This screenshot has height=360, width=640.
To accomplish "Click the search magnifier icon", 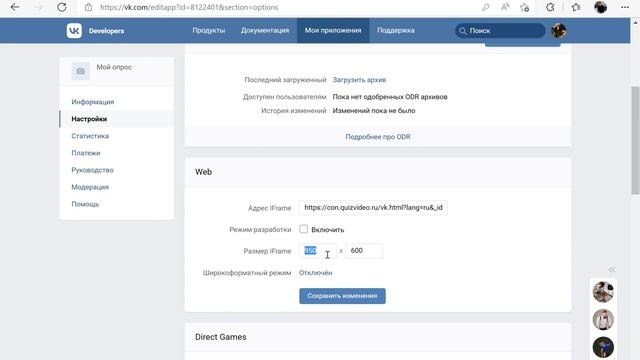I will click(x=462, y=31).
